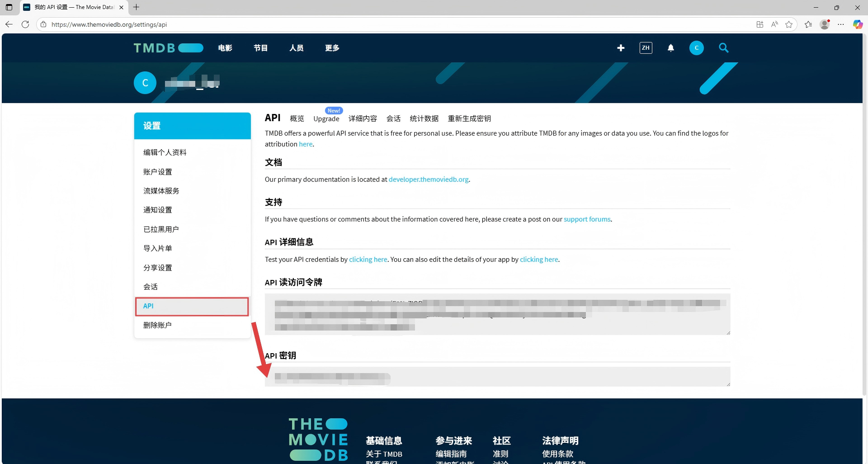868x464 pixels.
Task: Add page to favorites star icon
Action: click(789, 24)
